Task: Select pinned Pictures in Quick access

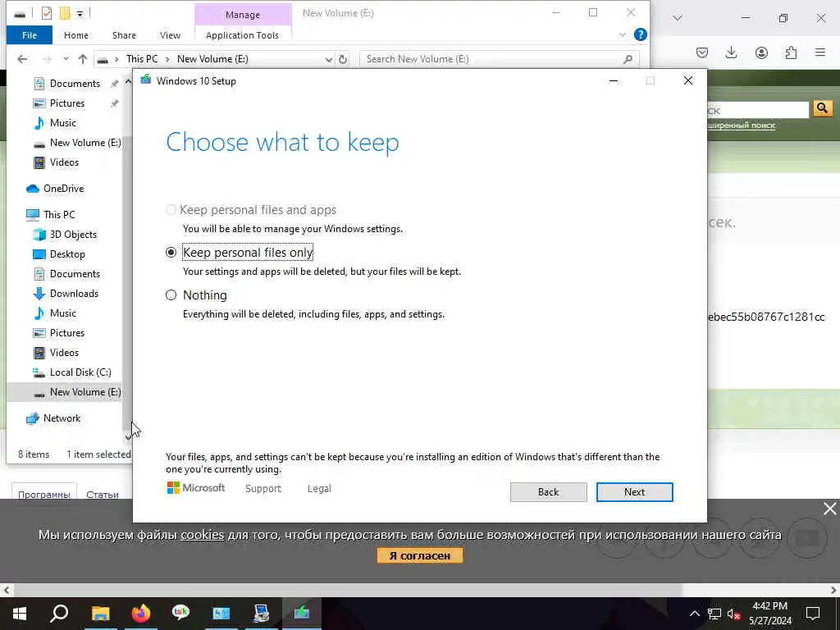Action: [x=67, y=103]
